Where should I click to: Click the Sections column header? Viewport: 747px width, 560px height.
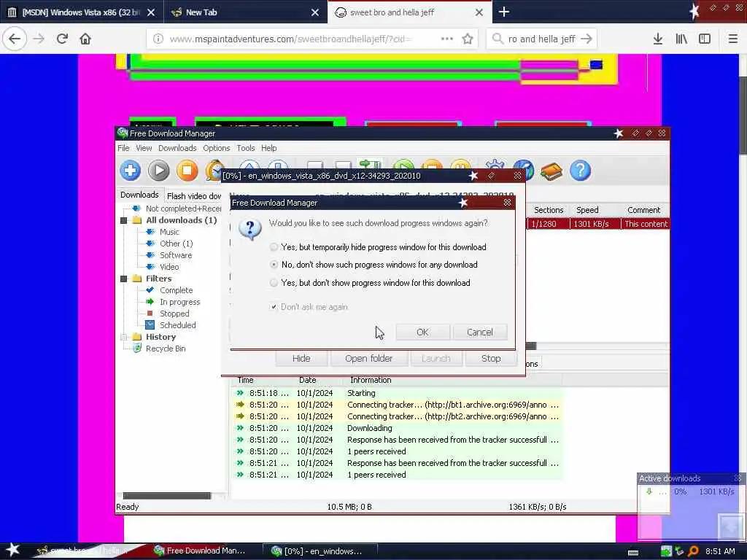[x=549, y=210]
